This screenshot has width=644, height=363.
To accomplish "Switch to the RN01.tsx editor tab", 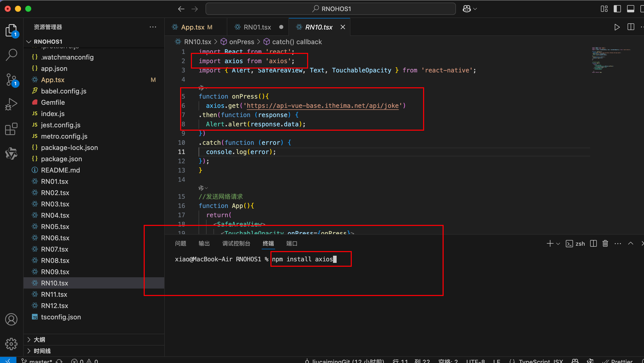I will pos(257,27).
